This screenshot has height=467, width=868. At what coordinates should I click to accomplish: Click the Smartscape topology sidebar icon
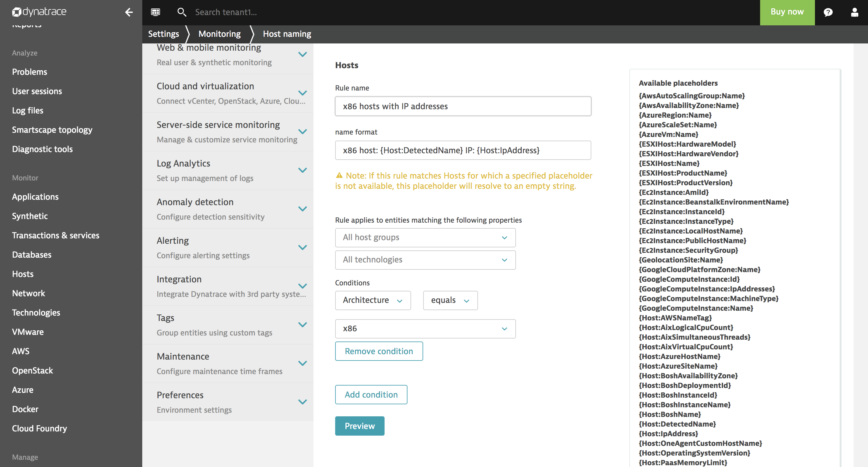point(52,129)
